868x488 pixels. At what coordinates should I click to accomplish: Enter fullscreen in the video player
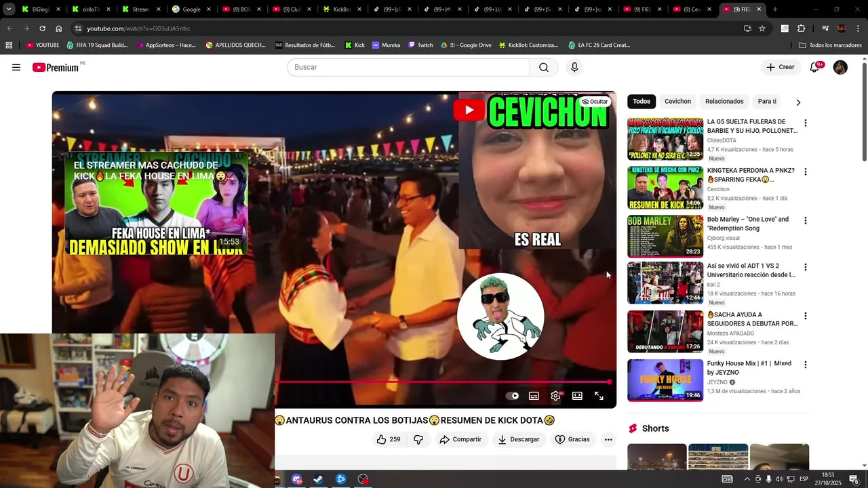pos(599,396)
